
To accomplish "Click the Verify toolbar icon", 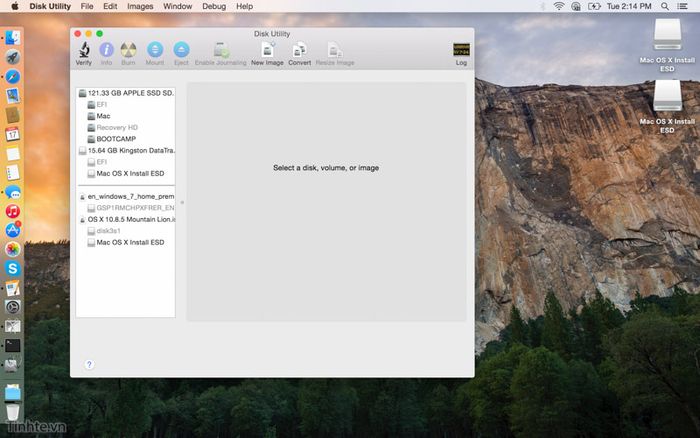I will 83,54.
